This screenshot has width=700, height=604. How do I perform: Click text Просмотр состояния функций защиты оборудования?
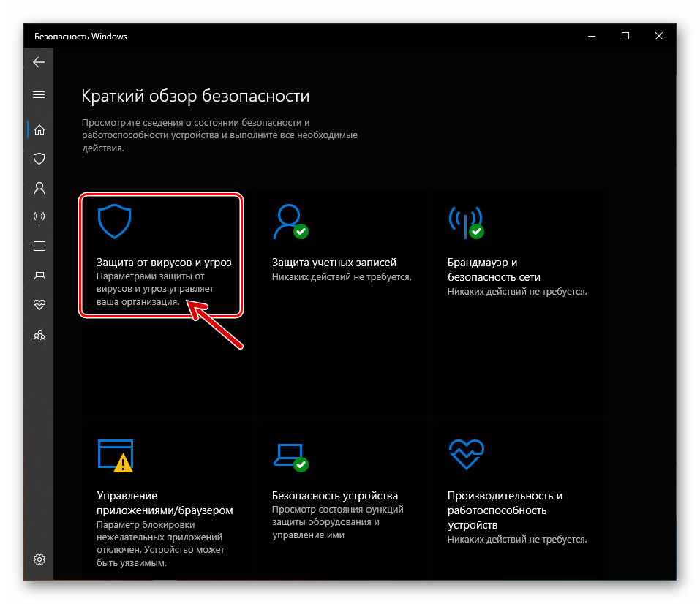pyautogui.click(x=337, y=516)
